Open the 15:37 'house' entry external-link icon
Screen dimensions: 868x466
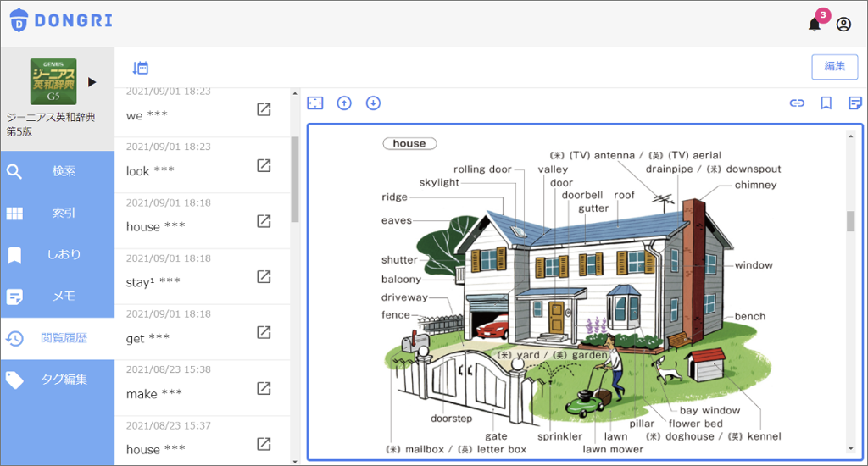pyautogui.click(x=264, y=444)
